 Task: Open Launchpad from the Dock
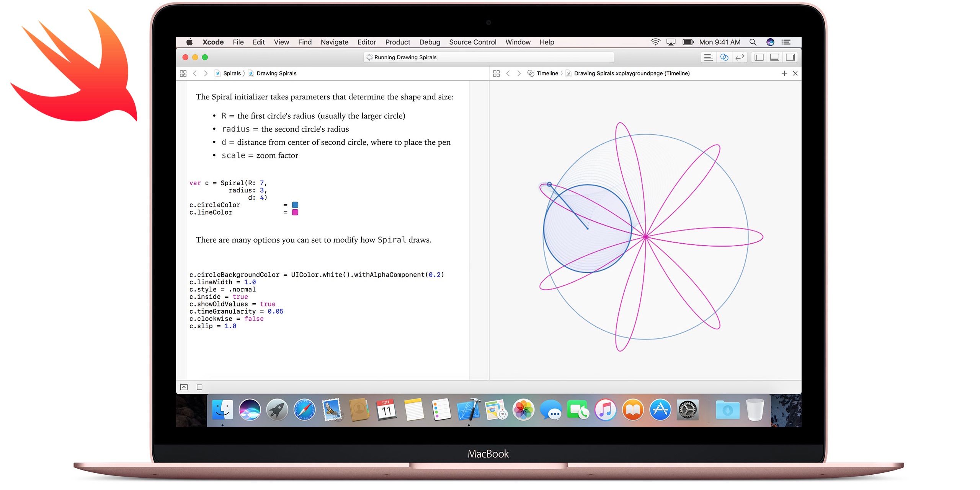tap(277, 410)
